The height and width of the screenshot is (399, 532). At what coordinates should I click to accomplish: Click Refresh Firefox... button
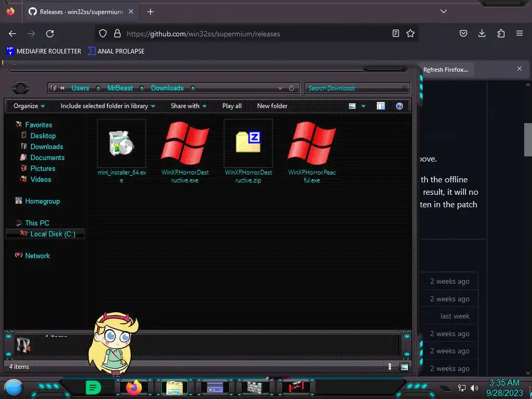(445, 70)
